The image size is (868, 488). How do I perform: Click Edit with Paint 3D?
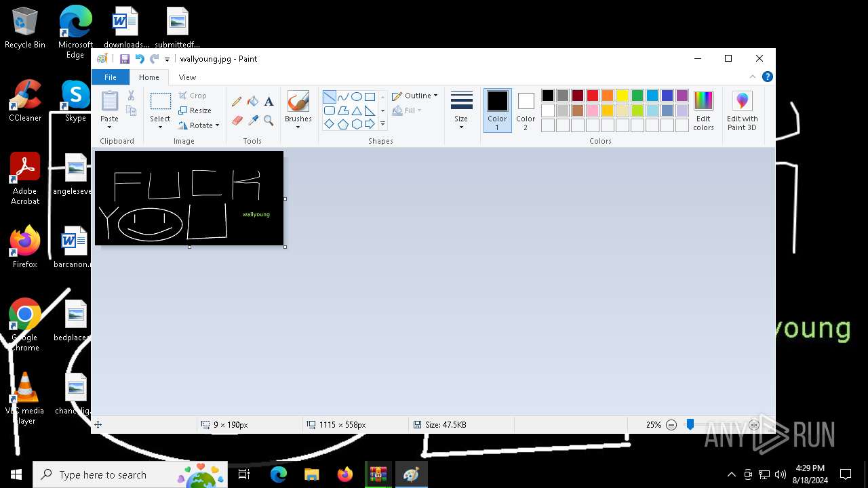tap(743, 110)
